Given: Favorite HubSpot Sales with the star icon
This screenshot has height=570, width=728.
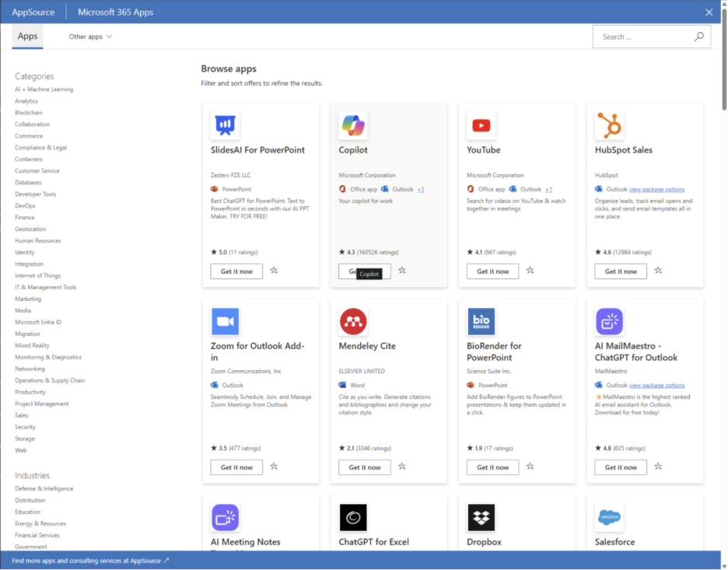Looking at the screenshot, I should [x=658, y=270].
